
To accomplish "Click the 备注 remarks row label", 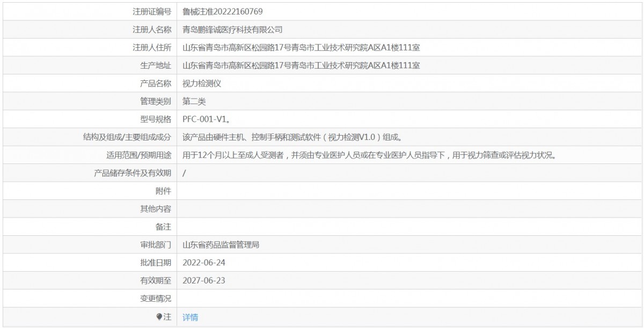I will (x=163, y=227).
